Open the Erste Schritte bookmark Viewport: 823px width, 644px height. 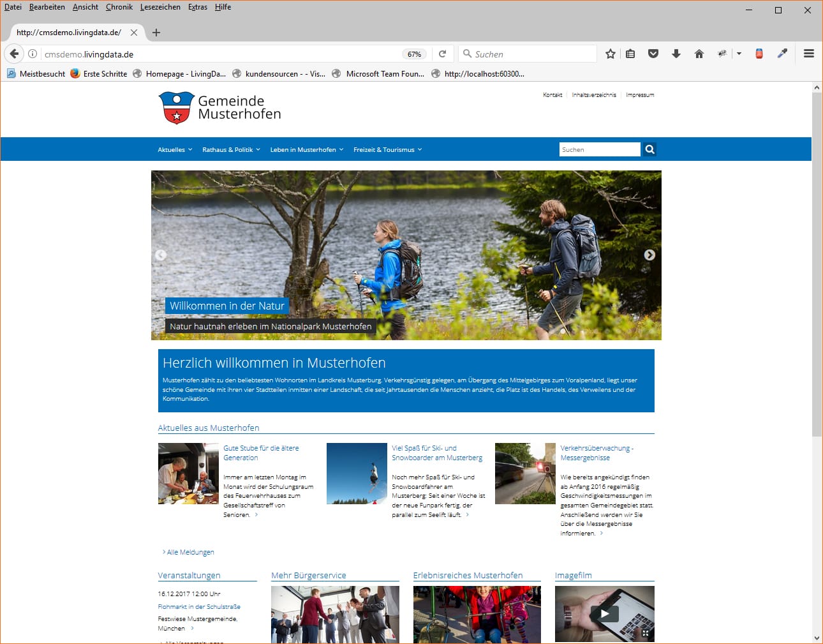point(98,73)
